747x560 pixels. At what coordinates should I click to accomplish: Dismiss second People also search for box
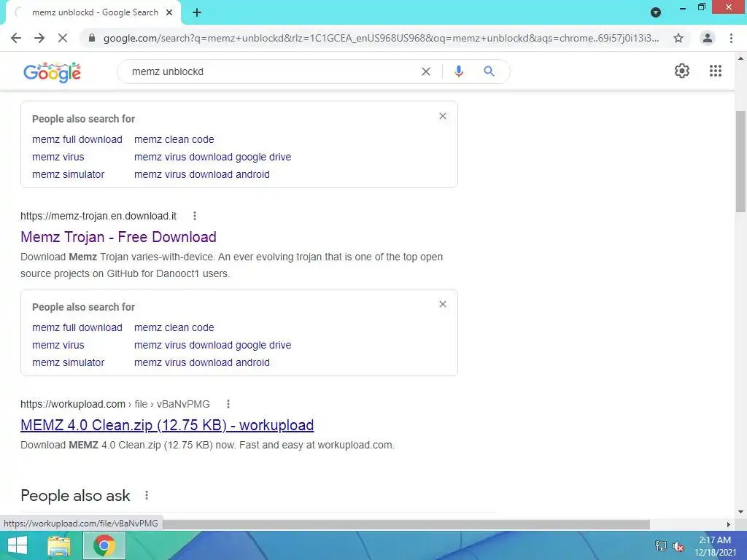point(443,304)
